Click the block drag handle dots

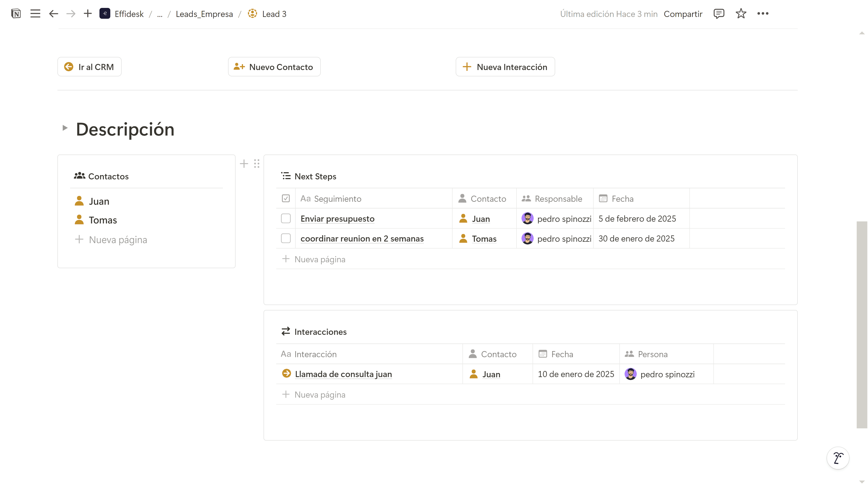pos(257,164)
